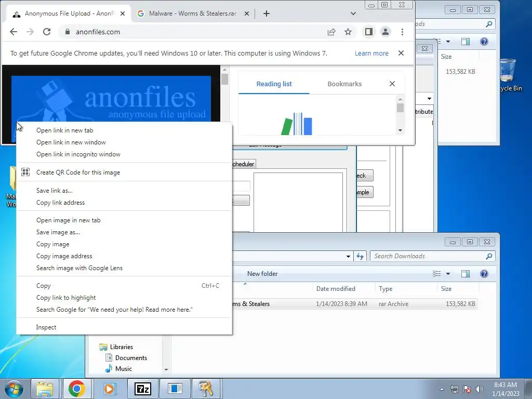Switch to the Reading list tab
Screen dimensions: 532x399
click(274, 84)
